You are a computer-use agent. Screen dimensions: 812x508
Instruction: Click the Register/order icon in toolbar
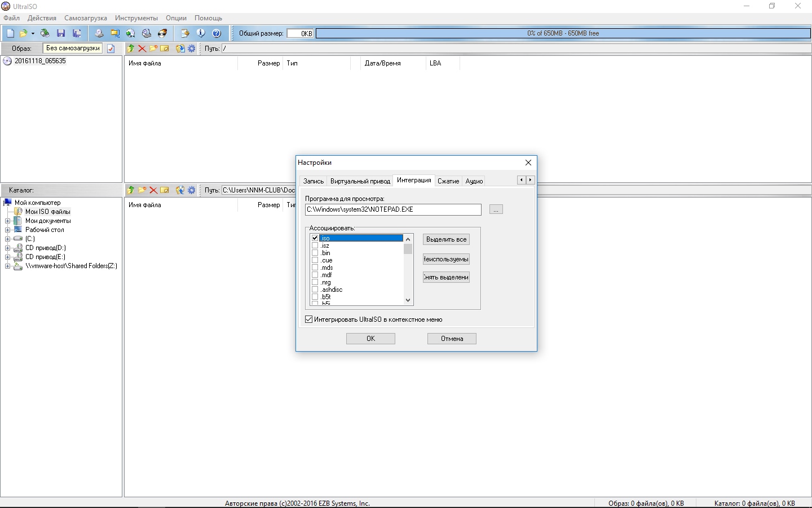coord(185,33)
